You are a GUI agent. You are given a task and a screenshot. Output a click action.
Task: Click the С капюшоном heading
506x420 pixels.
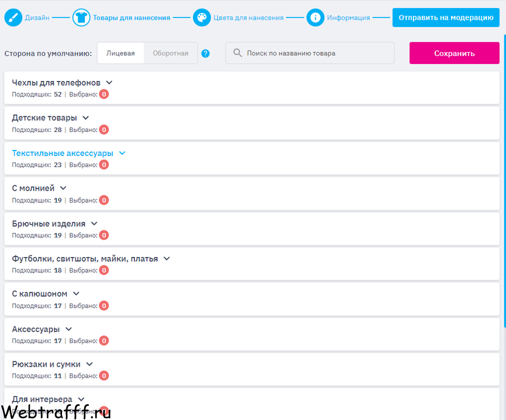click(40, 293)
